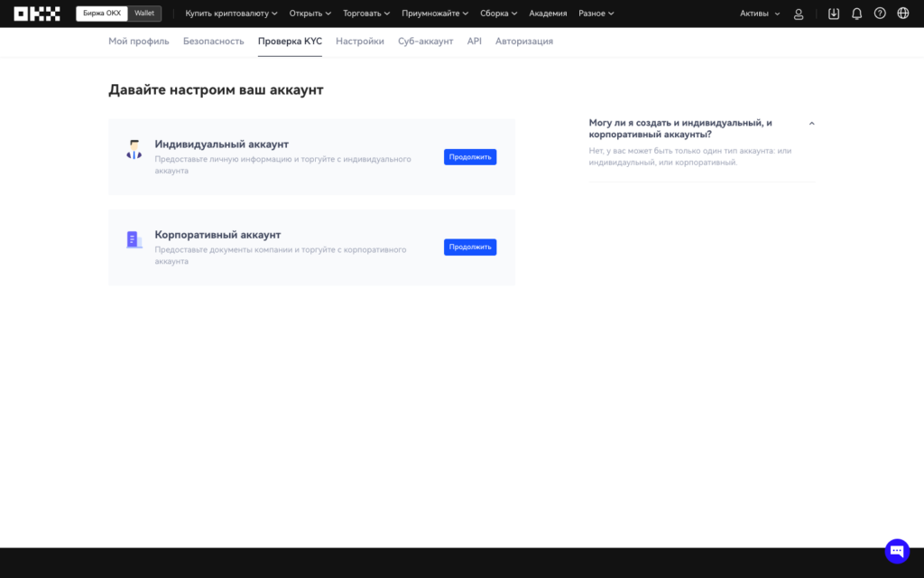Switch to the Суб-аккаунт tab
The image size is (924, 578).
[425, 42]
